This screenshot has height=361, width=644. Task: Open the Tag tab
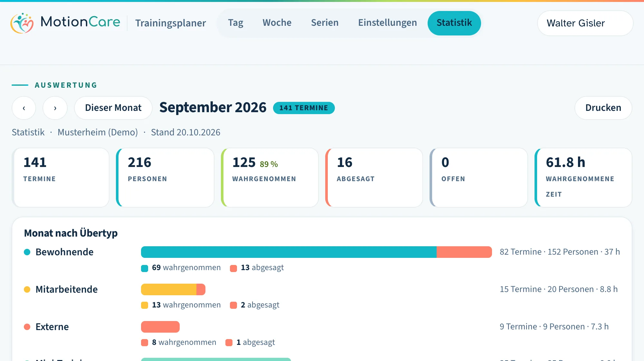pyautogui.click(x=235, y=23)
